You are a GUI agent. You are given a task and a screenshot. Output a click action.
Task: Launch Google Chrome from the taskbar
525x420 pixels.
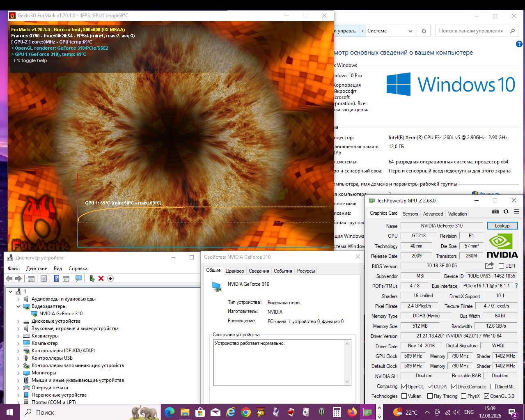click(246, 412)
